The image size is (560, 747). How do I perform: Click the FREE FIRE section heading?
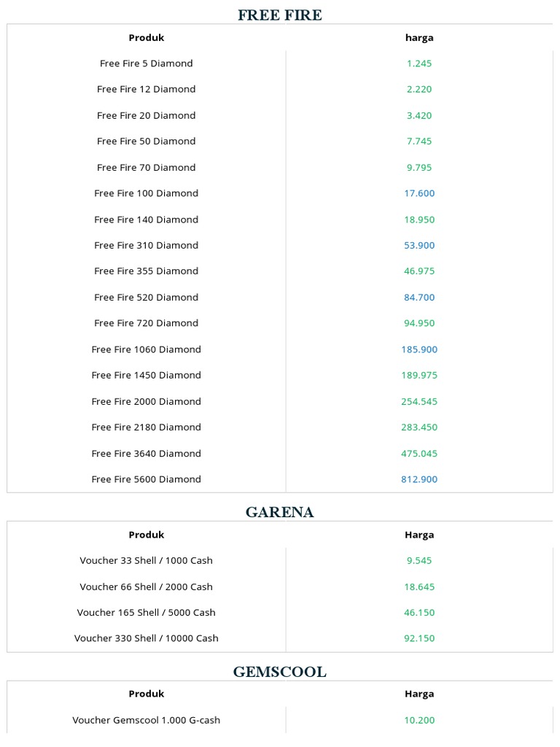279,15
